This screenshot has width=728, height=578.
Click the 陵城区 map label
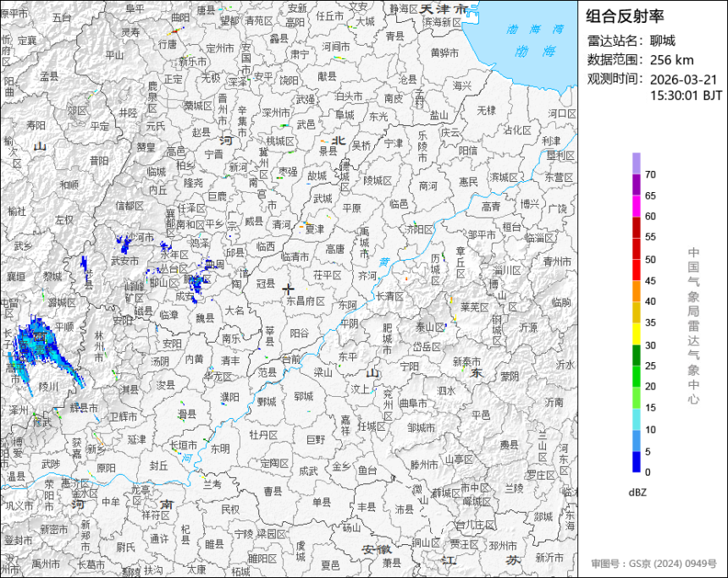point(378,180)
